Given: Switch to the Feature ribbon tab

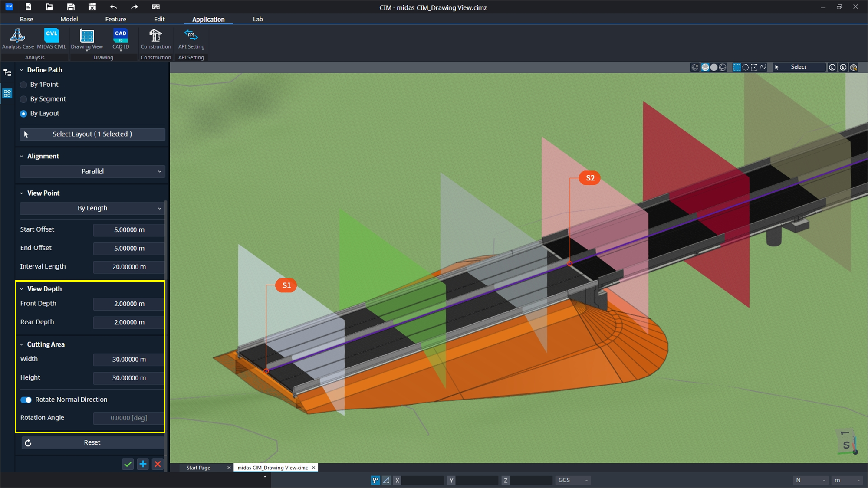Looking at the screenshot, I should pos(115,19).
